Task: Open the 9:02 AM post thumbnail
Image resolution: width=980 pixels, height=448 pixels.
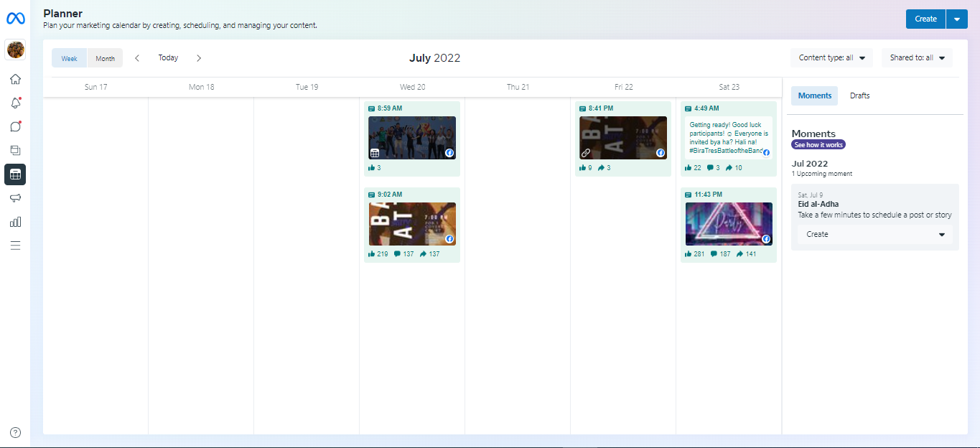Action: (412, 224)
